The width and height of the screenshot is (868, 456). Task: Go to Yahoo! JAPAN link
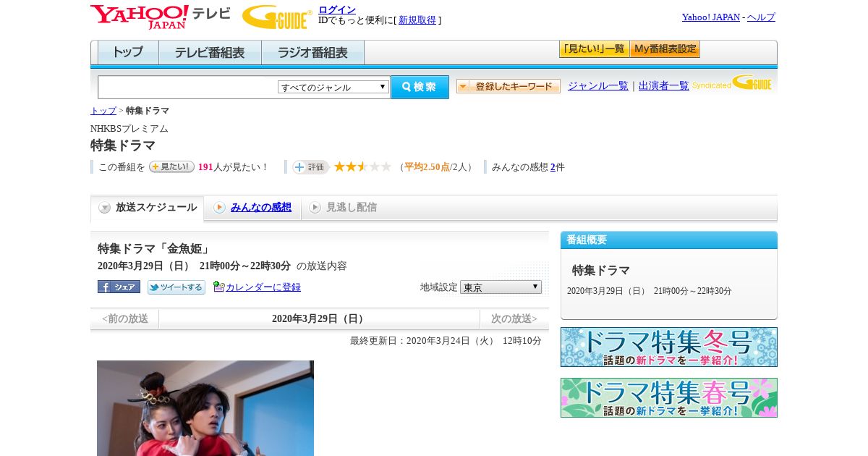point(710,17)
